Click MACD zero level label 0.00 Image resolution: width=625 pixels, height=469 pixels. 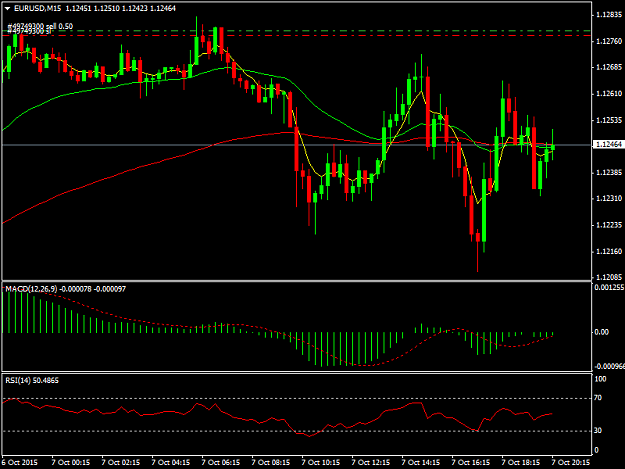point(601,332)
